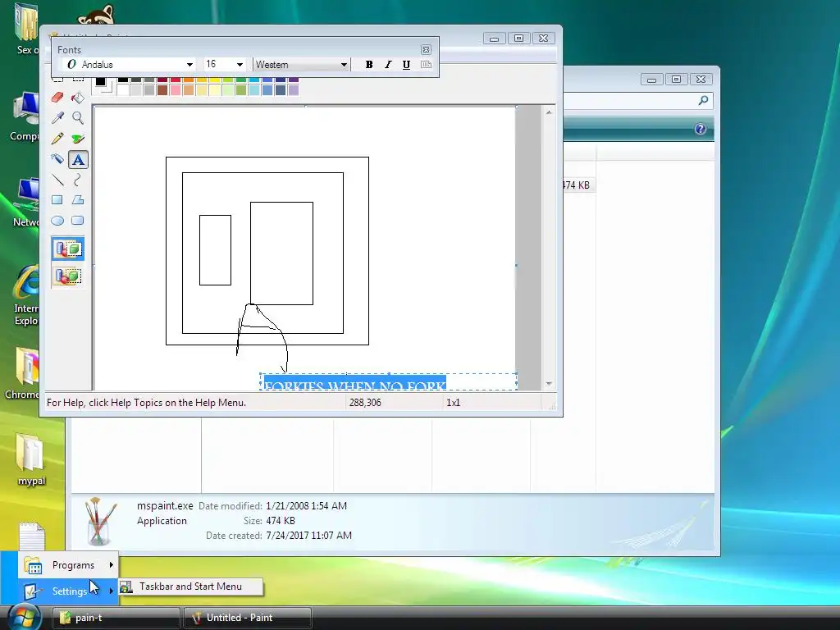Click the disabled vertical text icon in Fonts
The width and height of the screenshot is (840, 630).
pos(426,64)
